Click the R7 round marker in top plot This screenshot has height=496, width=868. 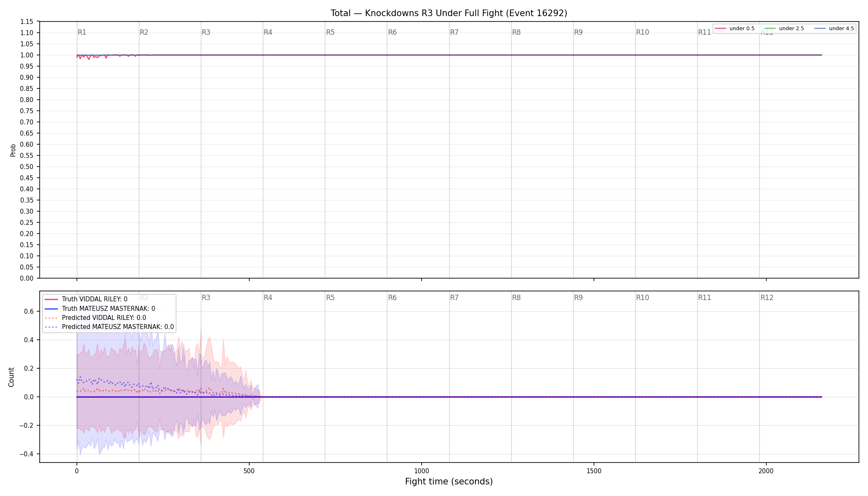click(x=454, y=32)
